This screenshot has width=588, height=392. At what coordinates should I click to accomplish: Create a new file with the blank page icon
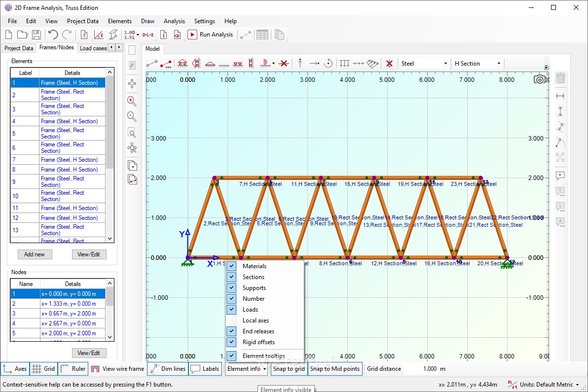8,35
